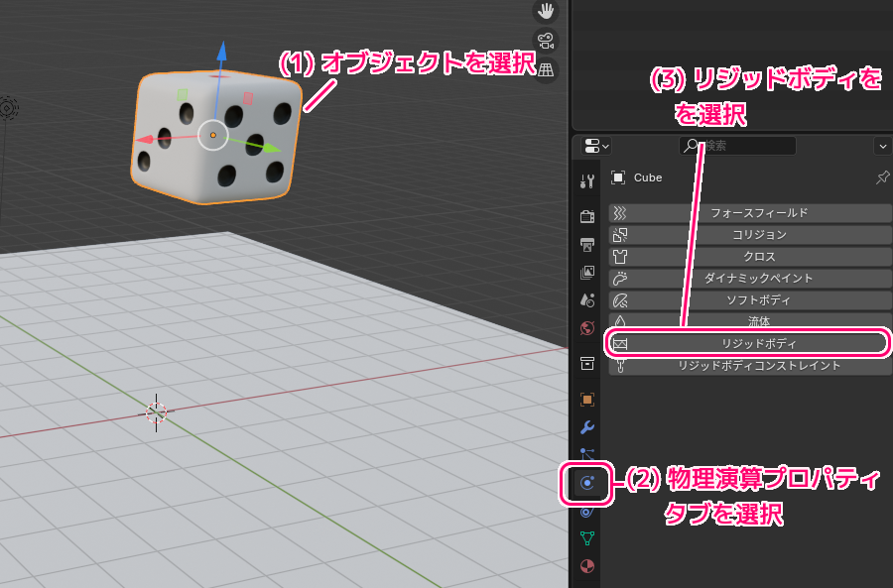Open the Material properties sphere icon
Screen dimensions: 893x588
pos(586,566)
